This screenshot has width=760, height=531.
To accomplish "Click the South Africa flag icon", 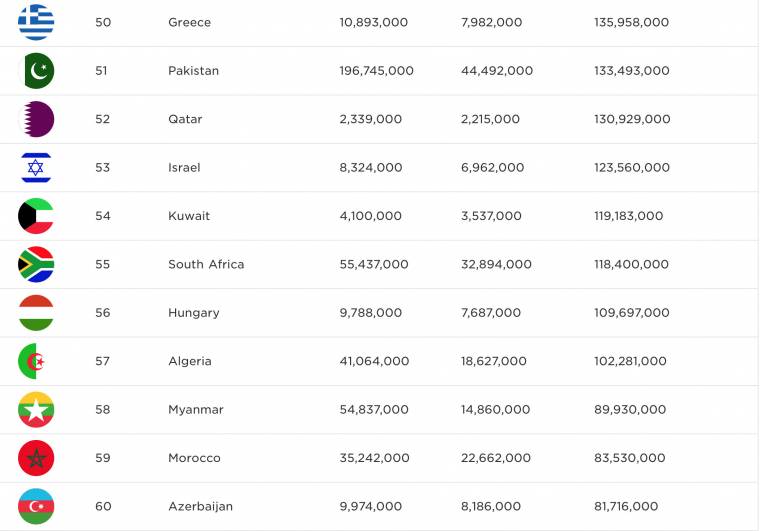I will 36,265.
